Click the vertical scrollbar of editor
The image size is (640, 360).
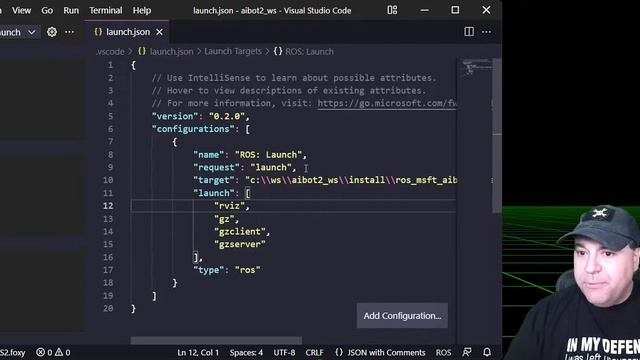point(497,136)
